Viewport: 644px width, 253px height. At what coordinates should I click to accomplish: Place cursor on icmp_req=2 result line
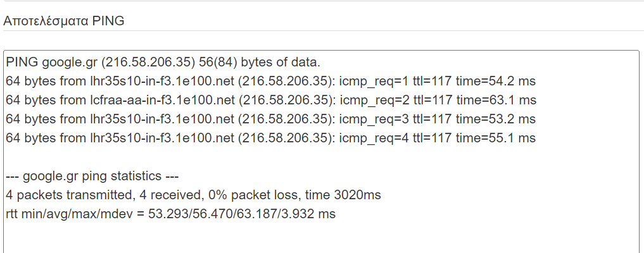271,100
